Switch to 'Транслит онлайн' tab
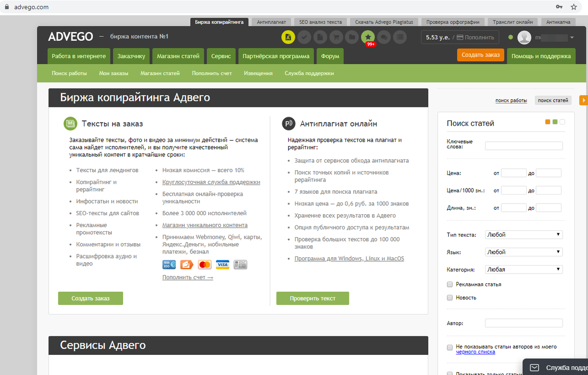This screenshot has height=375, width=588. (514, 22)
